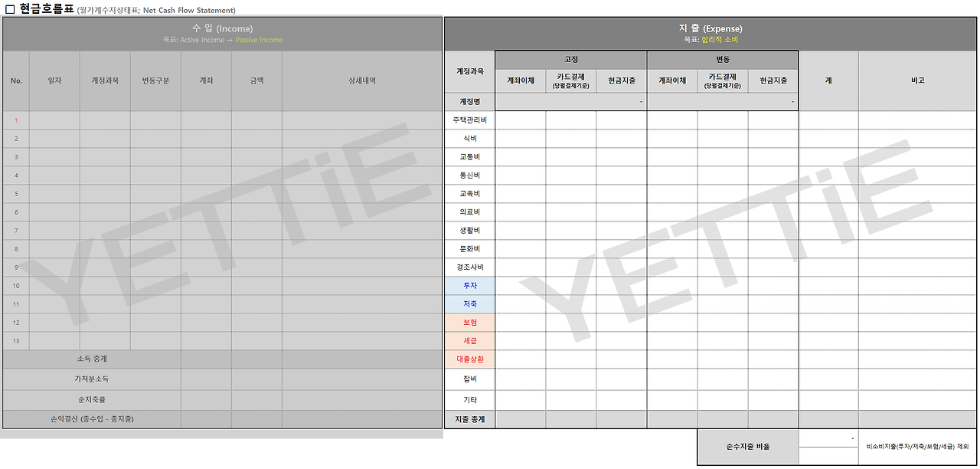Select the 대출상환 category row
The image size is (980, 469).
469,359
